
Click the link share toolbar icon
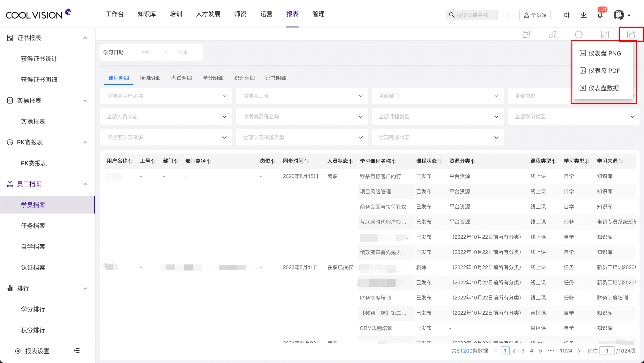pyautogui.click(x=553, y=34)
